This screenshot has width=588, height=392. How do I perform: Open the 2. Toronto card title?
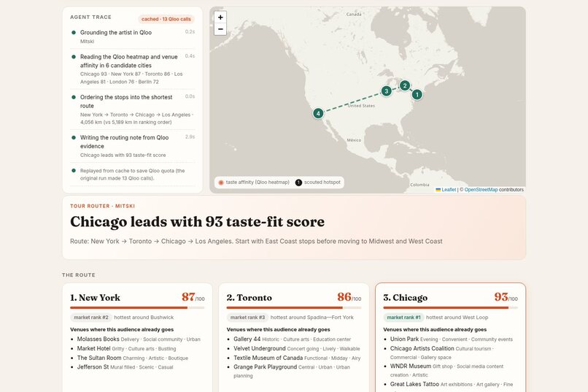(249, 298)
